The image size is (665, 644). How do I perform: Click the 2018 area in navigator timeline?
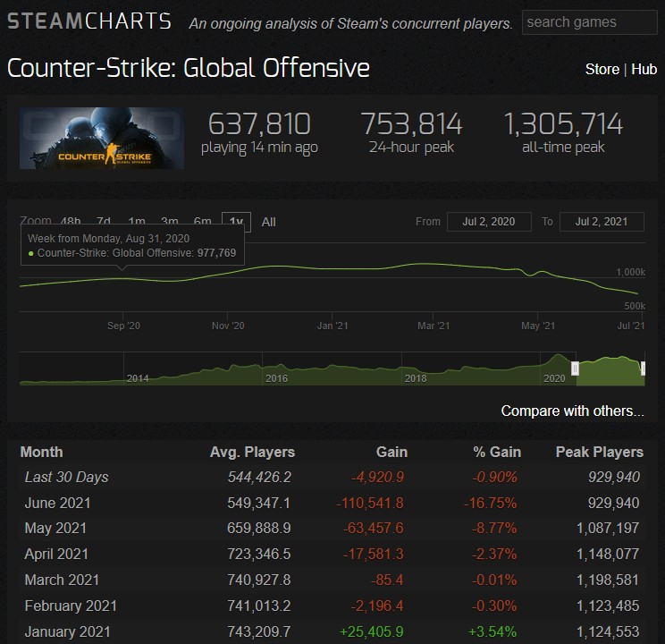point(416,377)
